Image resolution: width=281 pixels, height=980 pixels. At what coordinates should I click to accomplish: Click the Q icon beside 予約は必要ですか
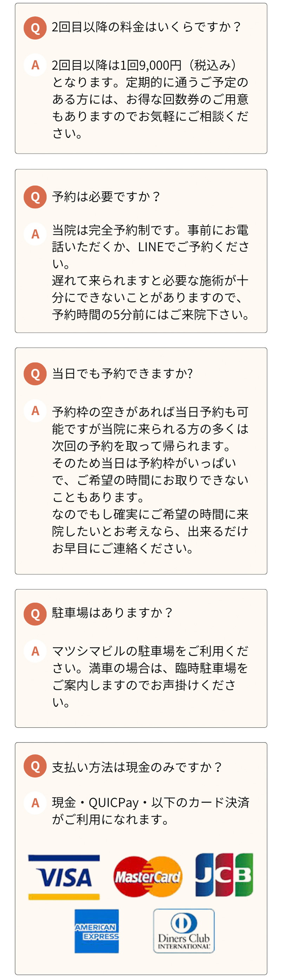tap(35, 197)
